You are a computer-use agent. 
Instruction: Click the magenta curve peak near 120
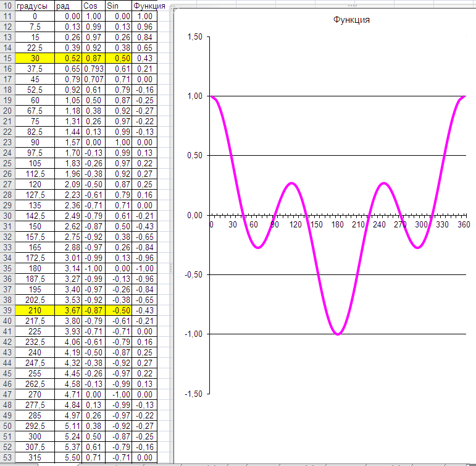click(291, 184)
